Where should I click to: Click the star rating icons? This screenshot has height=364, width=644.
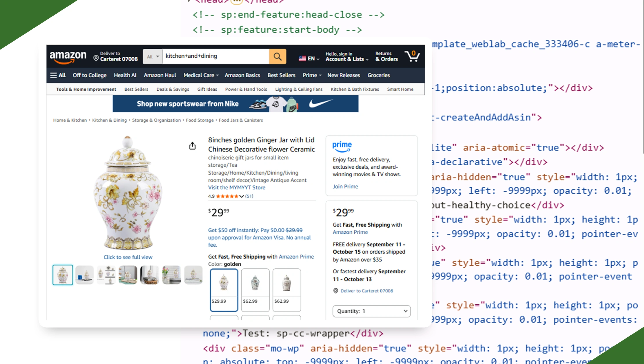227,196
